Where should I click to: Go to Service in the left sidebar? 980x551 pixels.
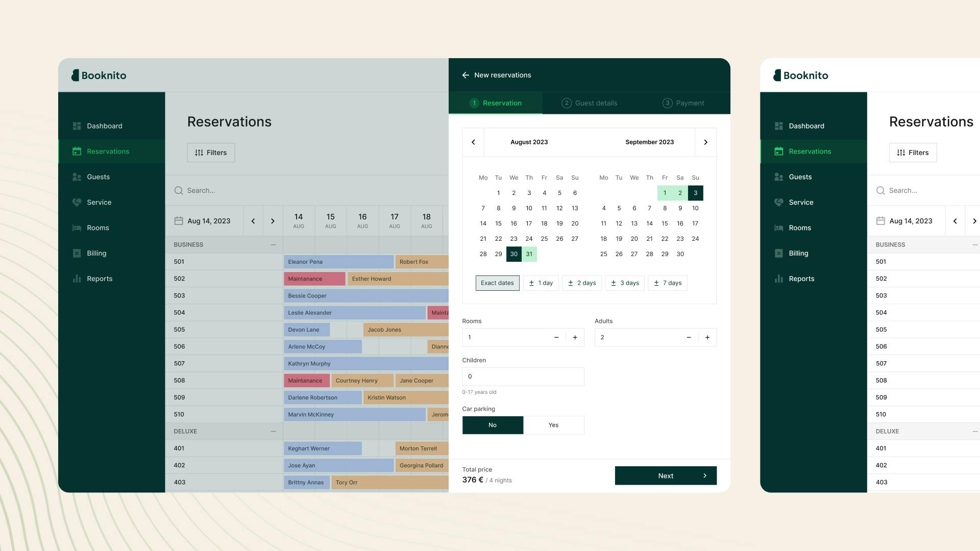pyautogui.click(x=99, y=203)
